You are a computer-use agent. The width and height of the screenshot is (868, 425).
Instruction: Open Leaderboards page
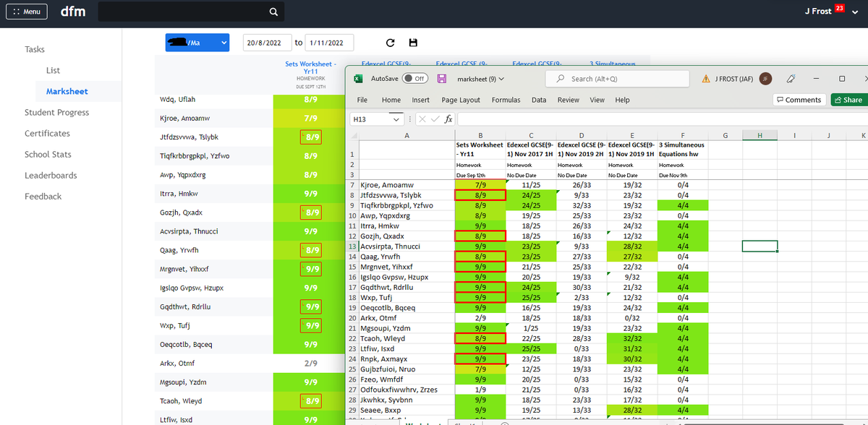pos(51,175)
